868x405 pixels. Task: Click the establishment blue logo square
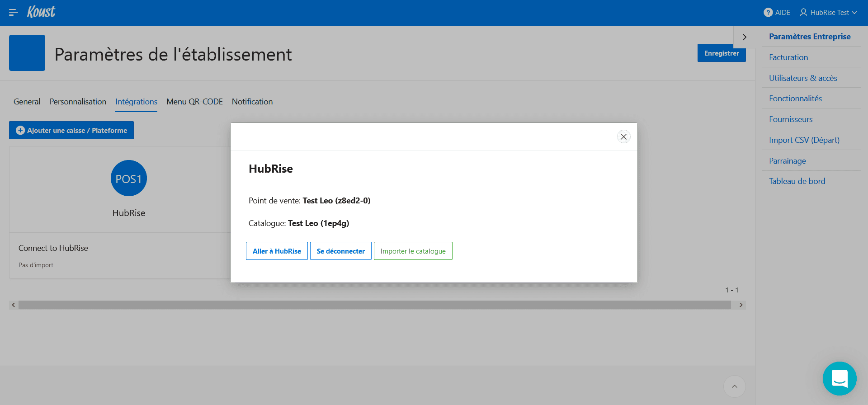pos(27,53)
